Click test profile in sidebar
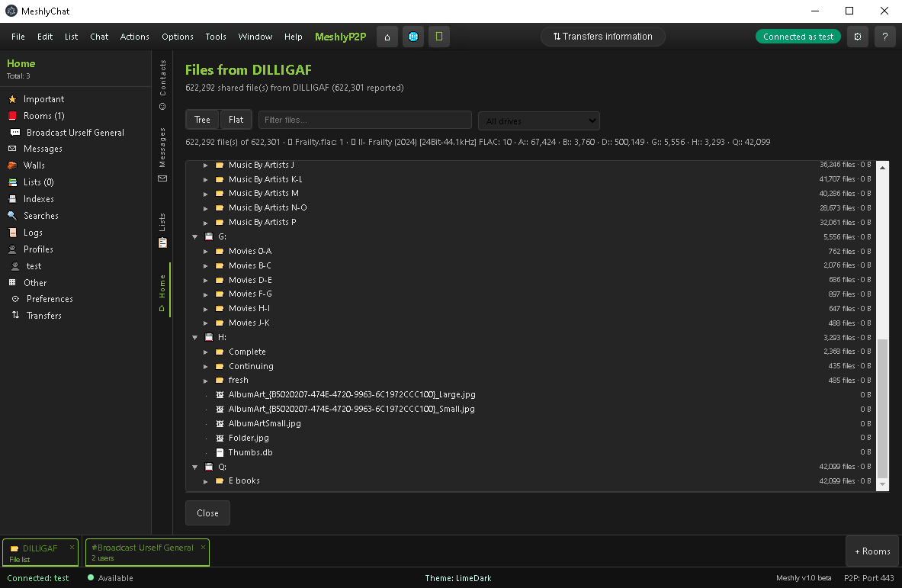902x588 pixels. pos(34,266)
